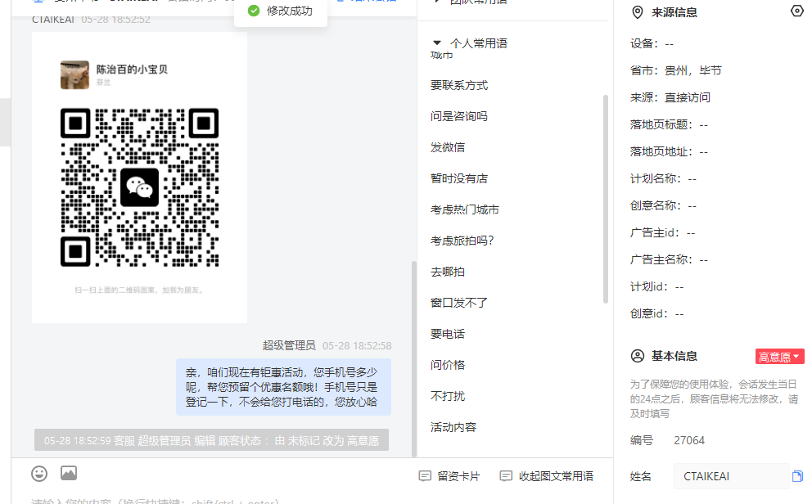Copy the customer name CTAIKEAI

797,476
